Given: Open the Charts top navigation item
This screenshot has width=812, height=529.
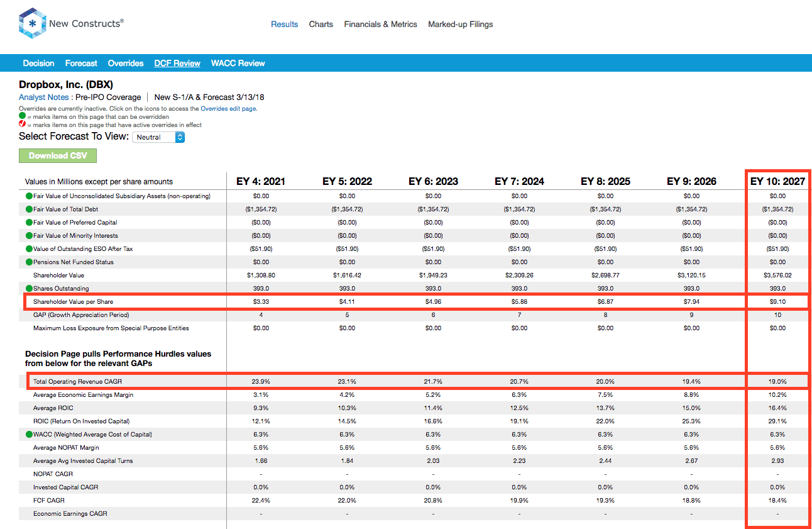Looking at the screenshot, I should (x=321, y=25).
